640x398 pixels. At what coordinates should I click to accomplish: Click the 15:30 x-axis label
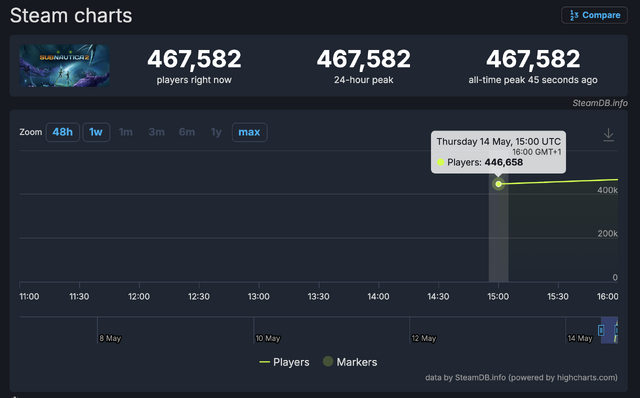(558, 297)
